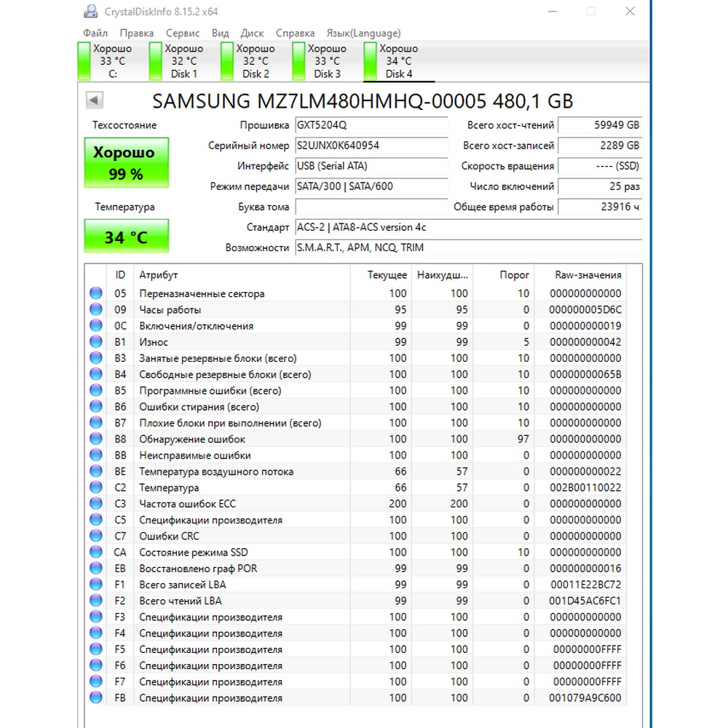Open the Файл menu
This screenshot has width=728, height=728.
coord(95,33)
